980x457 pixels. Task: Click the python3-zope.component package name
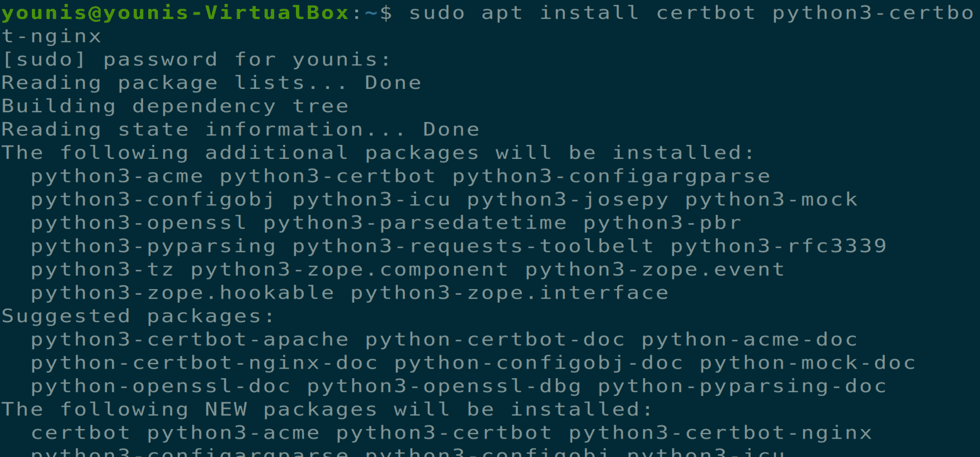pos(349,270)
